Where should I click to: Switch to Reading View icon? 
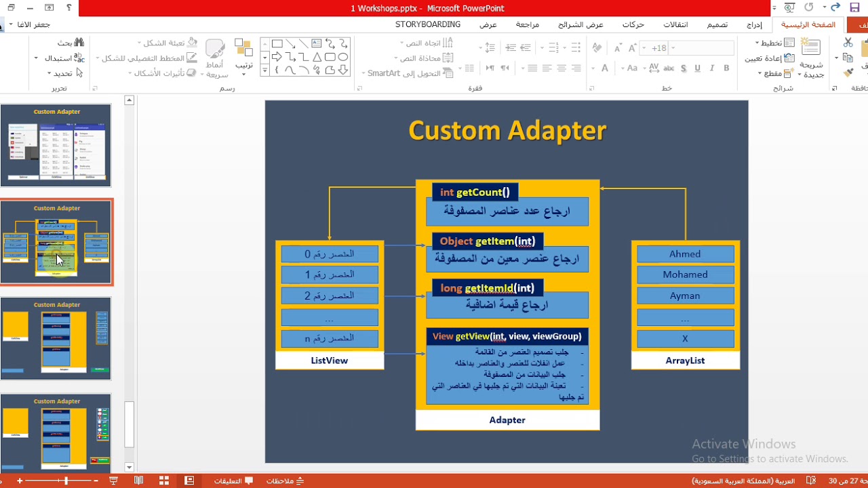click(138, 481)
